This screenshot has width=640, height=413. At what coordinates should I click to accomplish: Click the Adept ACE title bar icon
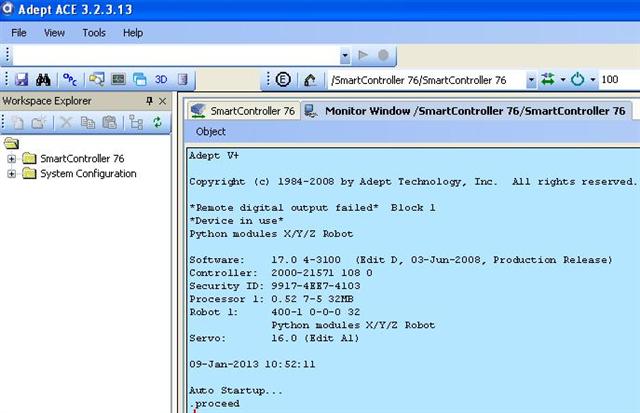tap(7, 8)
